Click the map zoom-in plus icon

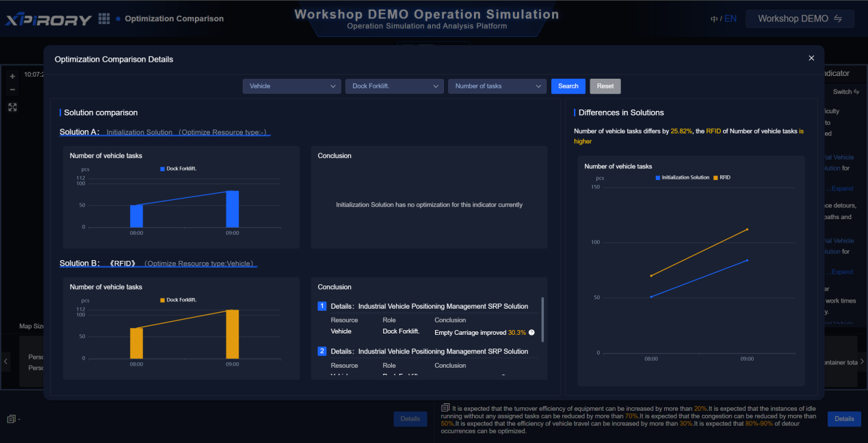tap(12, 77)
